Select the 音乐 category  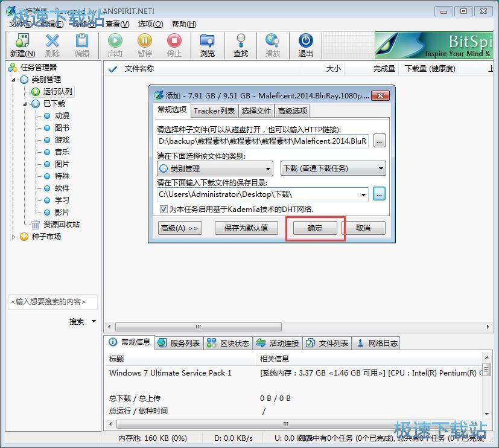pos(62,152)
